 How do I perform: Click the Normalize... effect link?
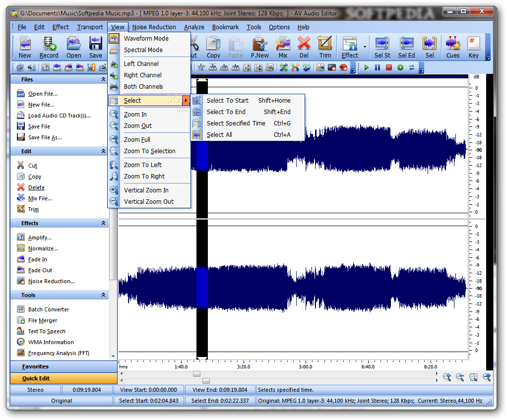43,248
